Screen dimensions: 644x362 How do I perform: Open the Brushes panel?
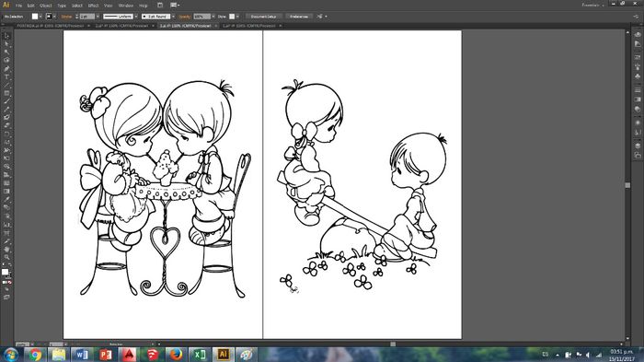click(x=638, y=66)
